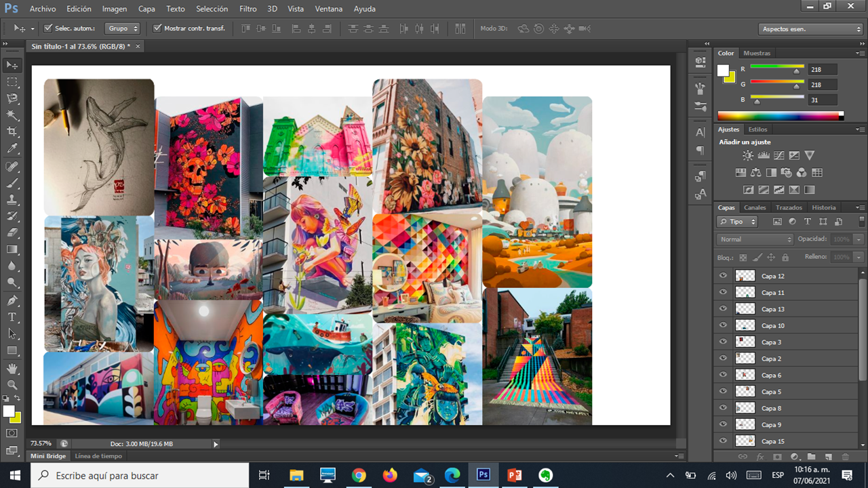Open the Color panel options menu
The height and width of the screenshot is (488, 868).
click(861, 53)
